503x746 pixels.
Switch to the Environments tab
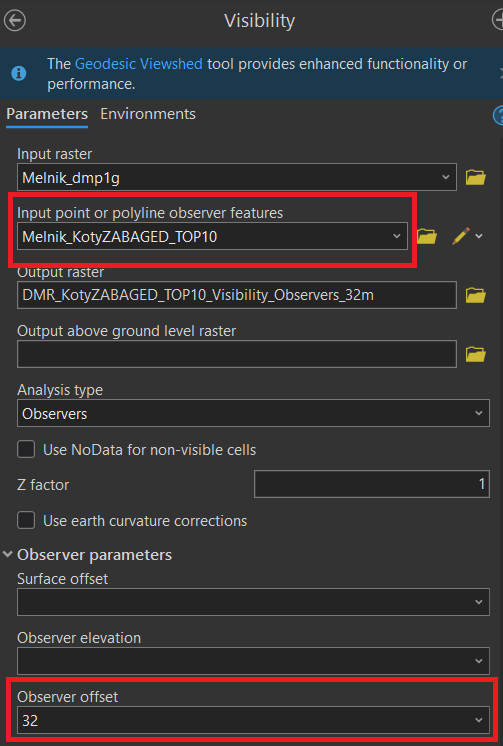coord(148,114)
